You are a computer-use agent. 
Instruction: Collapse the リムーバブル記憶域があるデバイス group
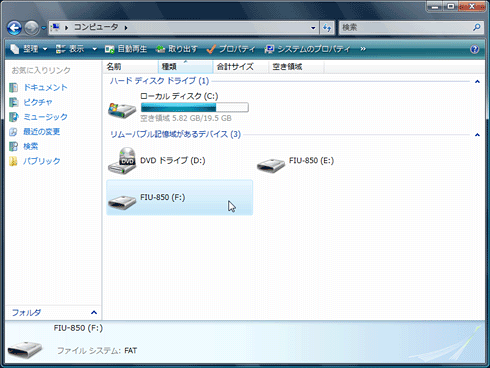tap(477, 135)
